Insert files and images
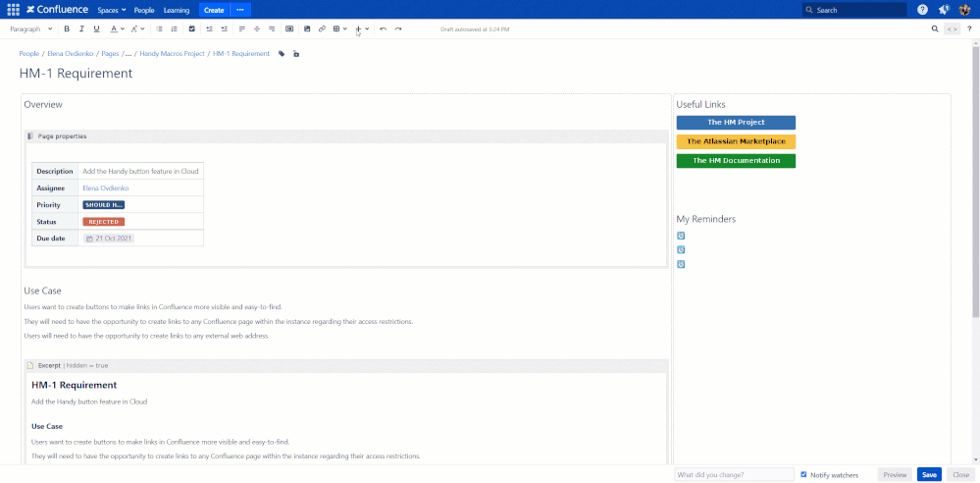Screen dimensions: 980x483 pos(307,28)
